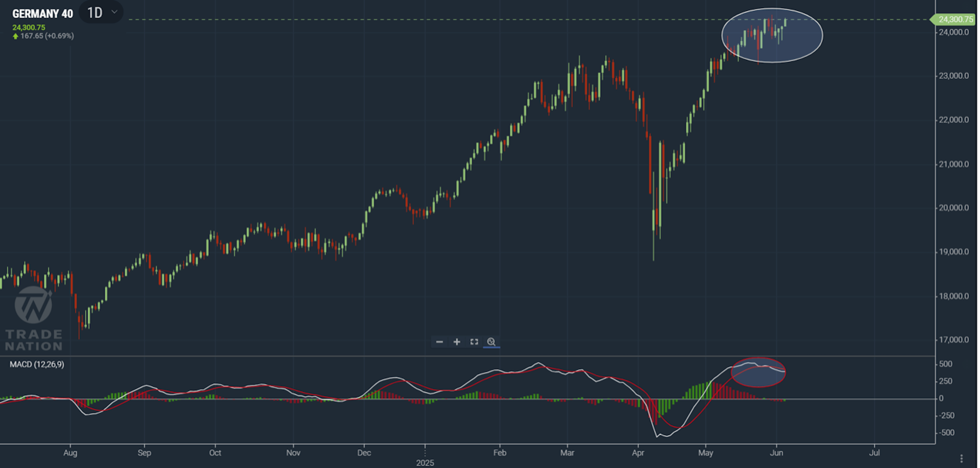Click the Oct label on time axis
980x468 pixels.
click(x=215, y=453)
